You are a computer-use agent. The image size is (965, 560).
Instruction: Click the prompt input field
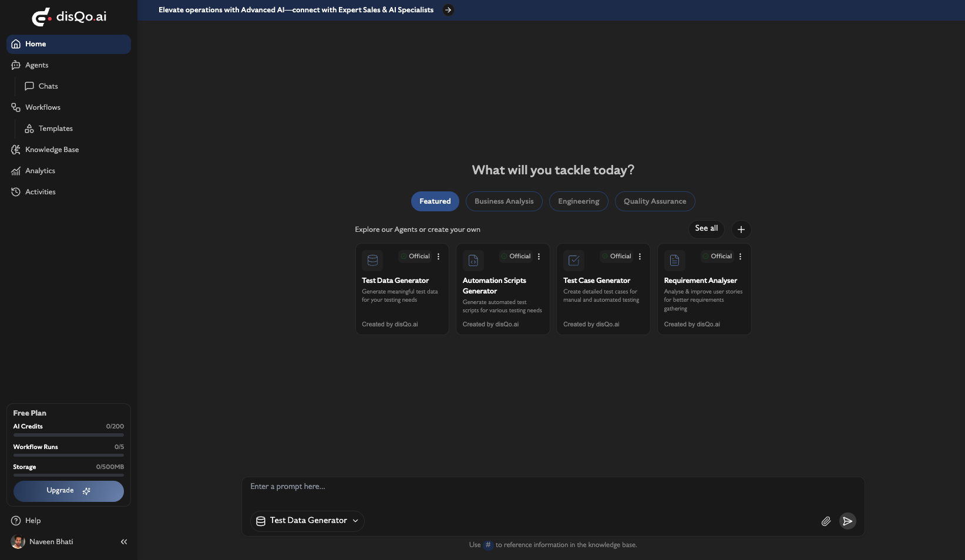coord(529,487)
